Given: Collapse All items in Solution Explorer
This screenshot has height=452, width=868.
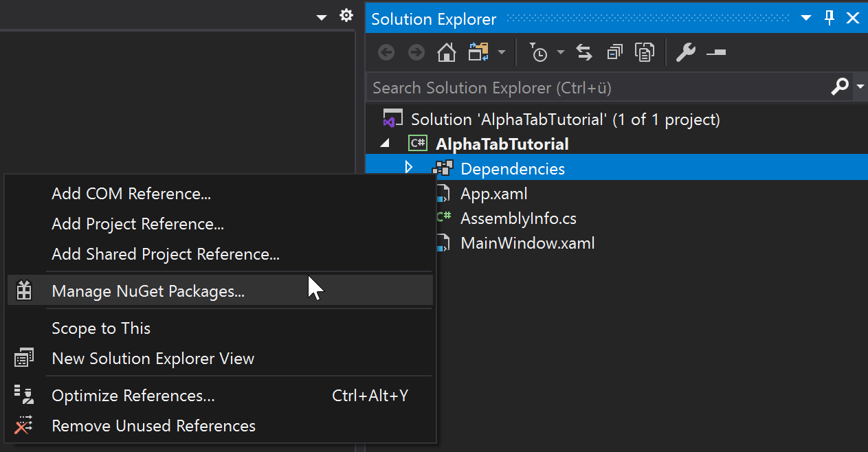Looking at the screenshot, I should click(614, 53).
